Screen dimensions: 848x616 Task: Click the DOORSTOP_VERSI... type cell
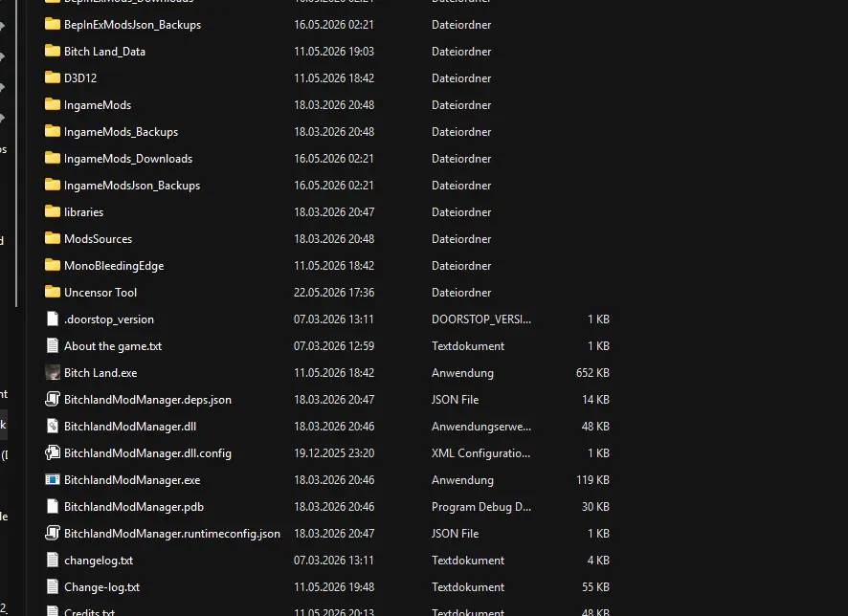pyautogui.click(x=480, y=319)
